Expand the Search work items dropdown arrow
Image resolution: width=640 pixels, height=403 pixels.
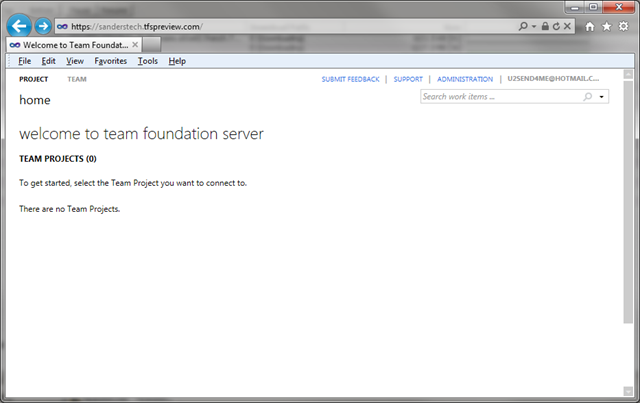tap(601, 97)
